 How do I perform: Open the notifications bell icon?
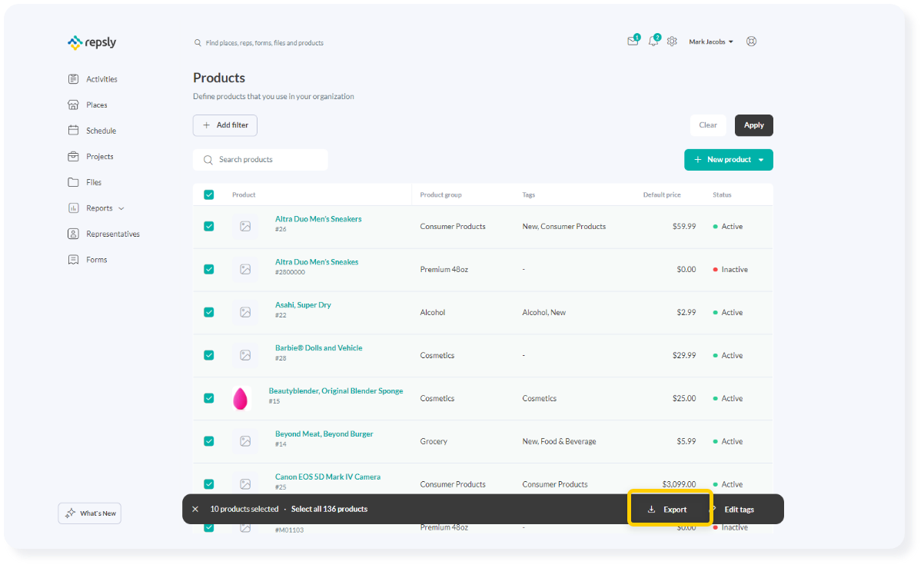(x=653, y=42)
